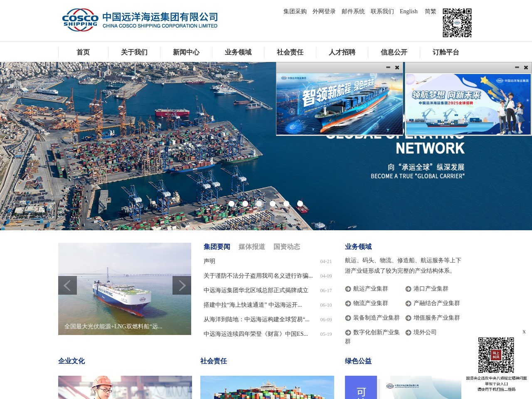532x399 pixels.
Task: Open the 集团采购 top link
Action: (295, 12)
